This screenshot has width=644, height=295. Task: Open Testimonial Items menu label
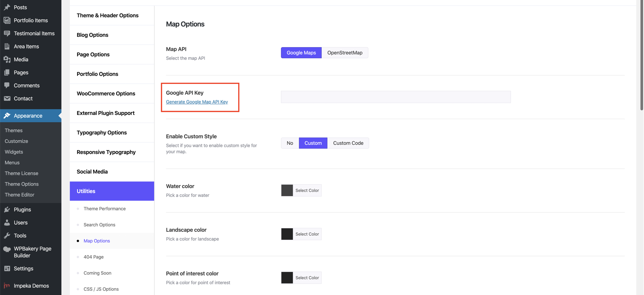(34, 33)
